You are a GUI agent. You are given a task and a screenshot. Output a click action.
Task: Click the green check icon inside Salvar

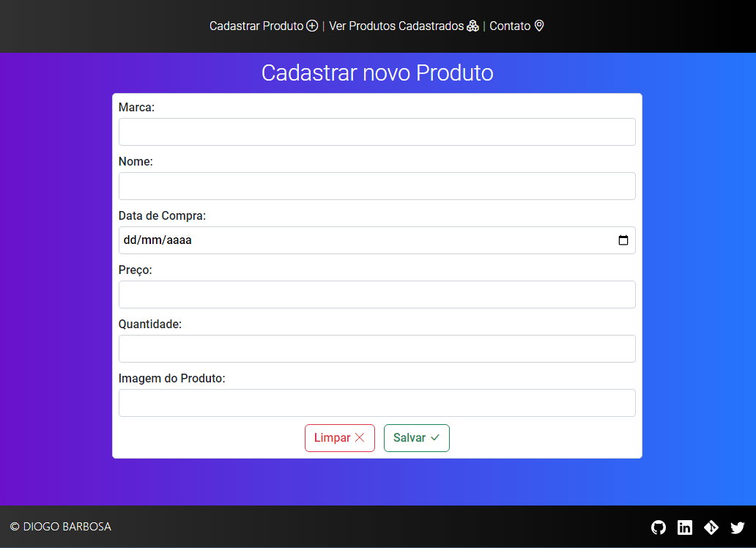434,437
